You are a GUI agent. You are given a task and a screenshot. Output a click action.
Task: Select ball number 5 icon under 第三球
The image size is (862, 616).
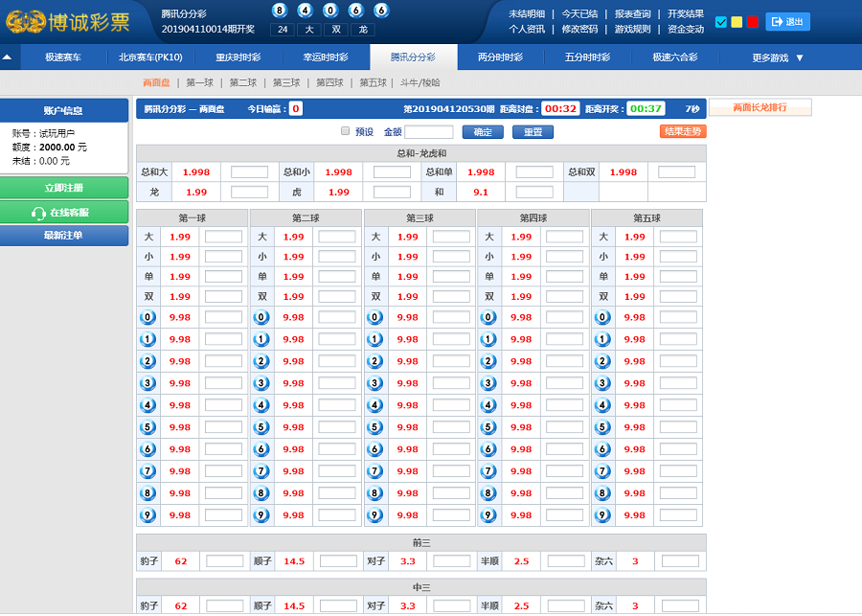click(x=375, y=427)
